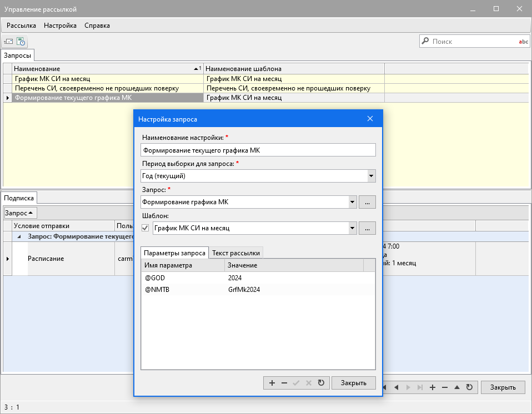This screenshot has height=414, width=532.
Task: Collapse the Запрос: Формирование текущего group row
Action: pos(19,236)
